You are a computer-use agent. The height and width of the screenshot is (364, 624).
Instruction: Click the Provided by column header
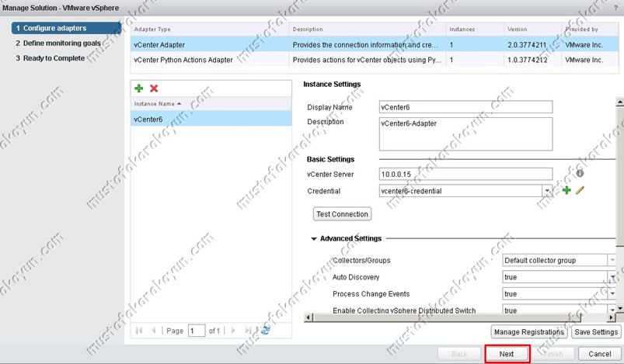coord(590,29)
